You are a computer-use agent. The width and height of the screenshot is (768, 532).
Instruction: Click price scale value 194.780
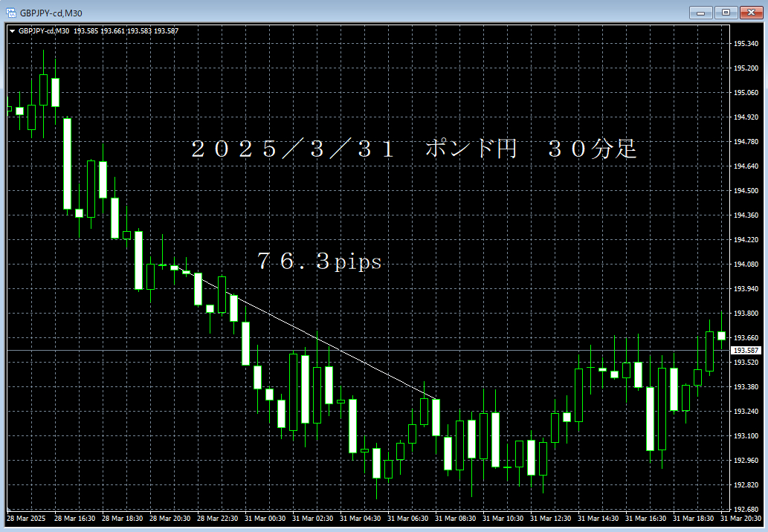[746, 141]
